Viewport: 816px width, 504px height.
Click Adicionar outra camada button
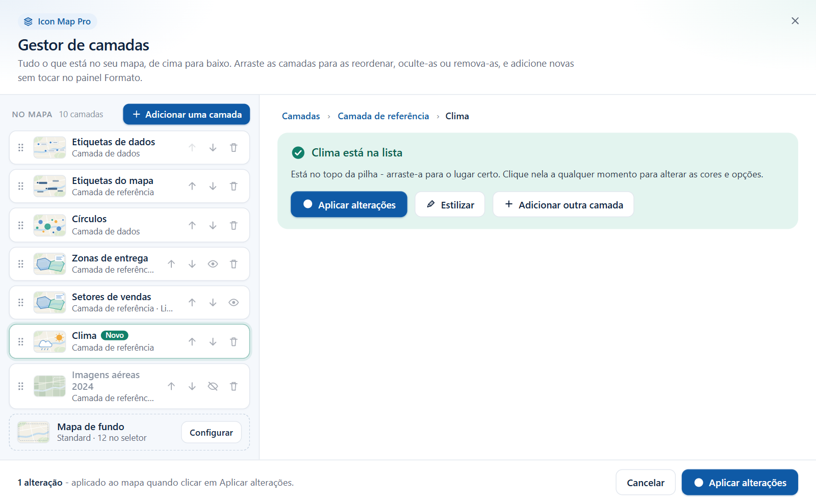[563, 204]
